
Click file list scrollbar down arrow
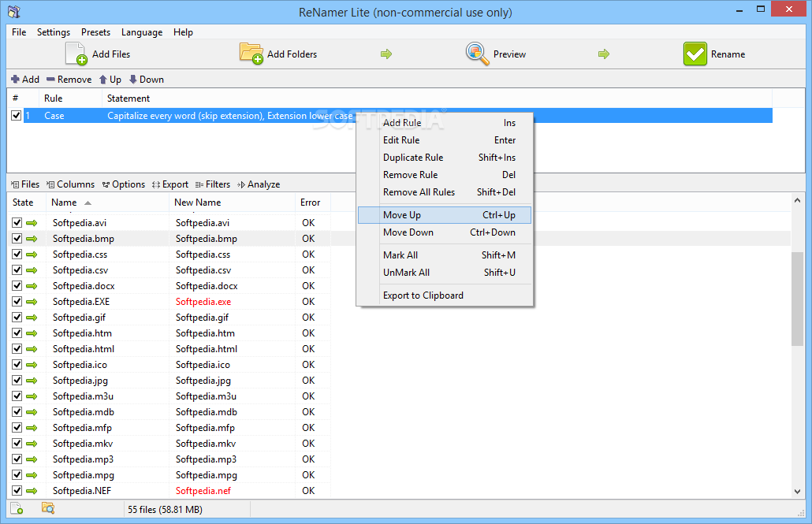[x=797, y=492]
